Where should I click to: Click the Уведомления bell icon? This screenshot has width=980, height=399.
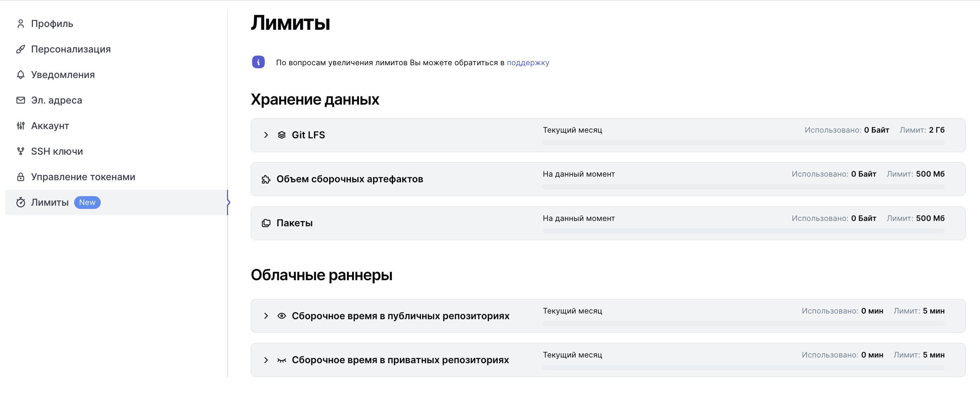point(21,74)
